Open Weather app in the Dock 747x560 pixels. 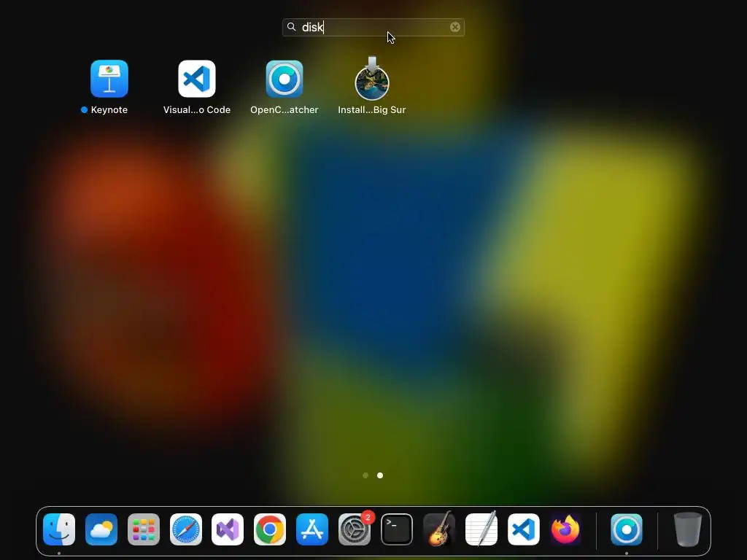point(101,529)
